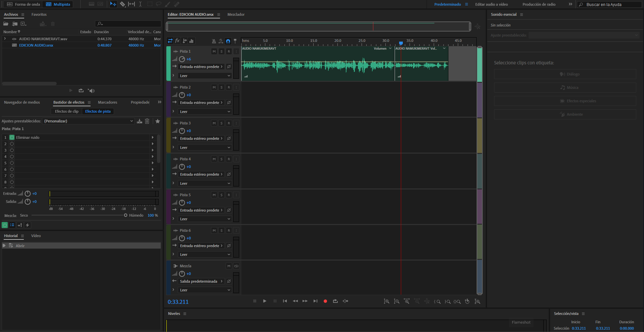Open the Marcadores tab
The height and width of the screenshot is (332, 644).
(107, 102)
